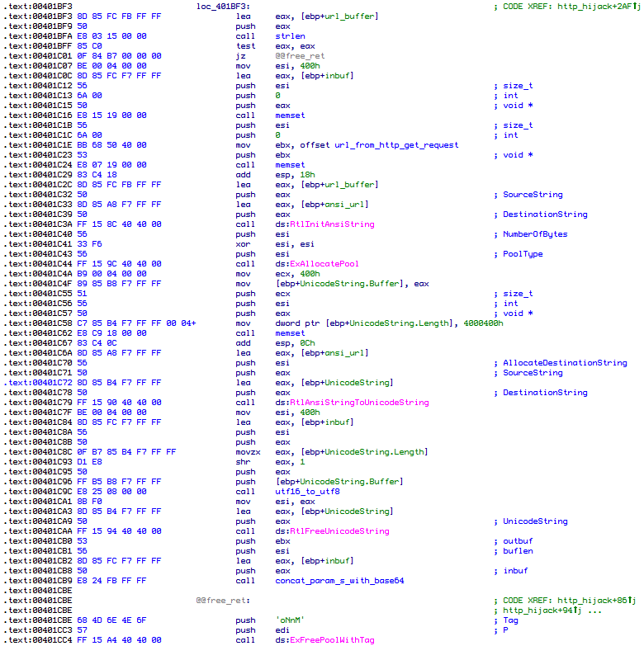Image resolution: width=644 pixels, height=646 pixels.
Task: Click the '; inbuf' comment
Action: coord(510,571)
